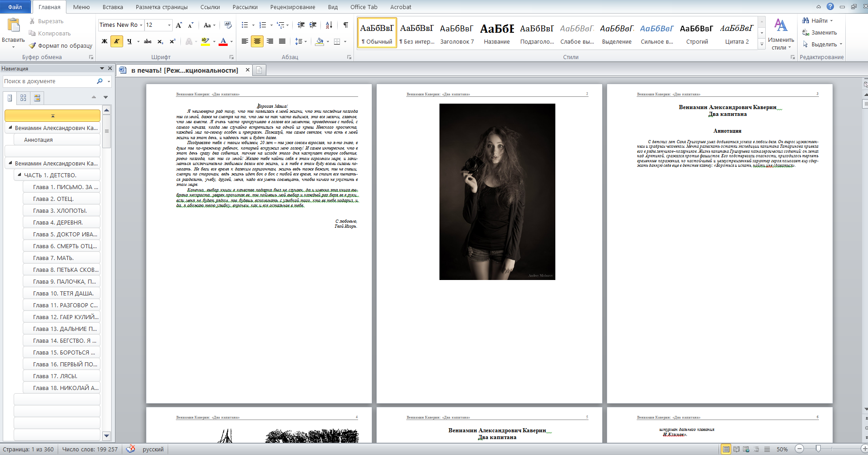Click the new document tab button

(x=259, y=70)
